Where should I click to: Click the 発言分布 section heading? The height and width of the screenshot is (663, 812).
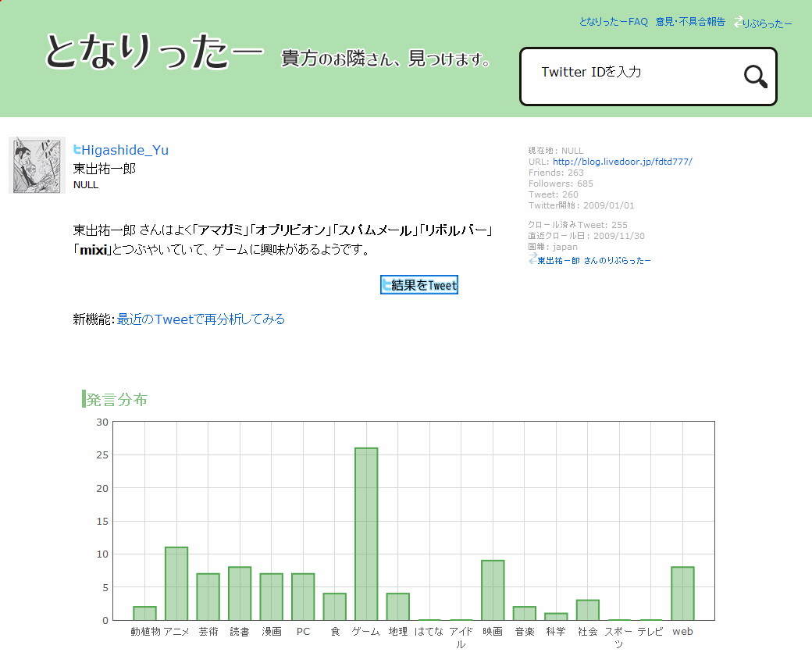pyautogui.click(x=116, y=399)
